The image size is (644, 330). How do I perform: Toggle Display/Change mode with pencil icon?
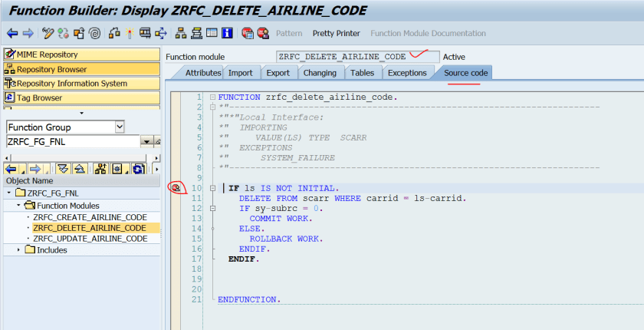[x=48, y=33]
